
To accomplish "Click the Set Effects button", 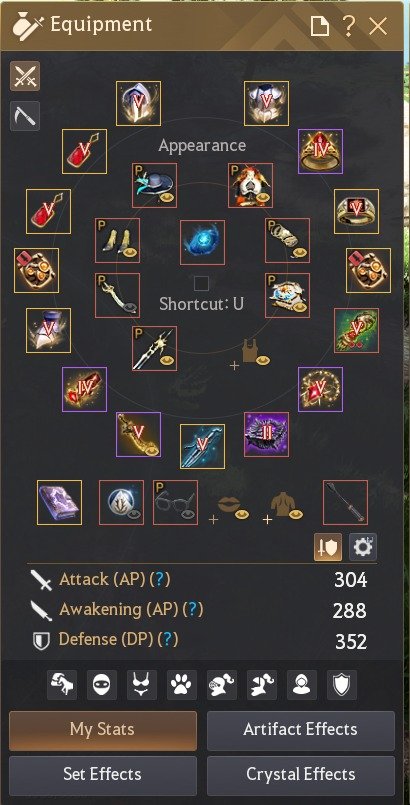I will point(103,775).
